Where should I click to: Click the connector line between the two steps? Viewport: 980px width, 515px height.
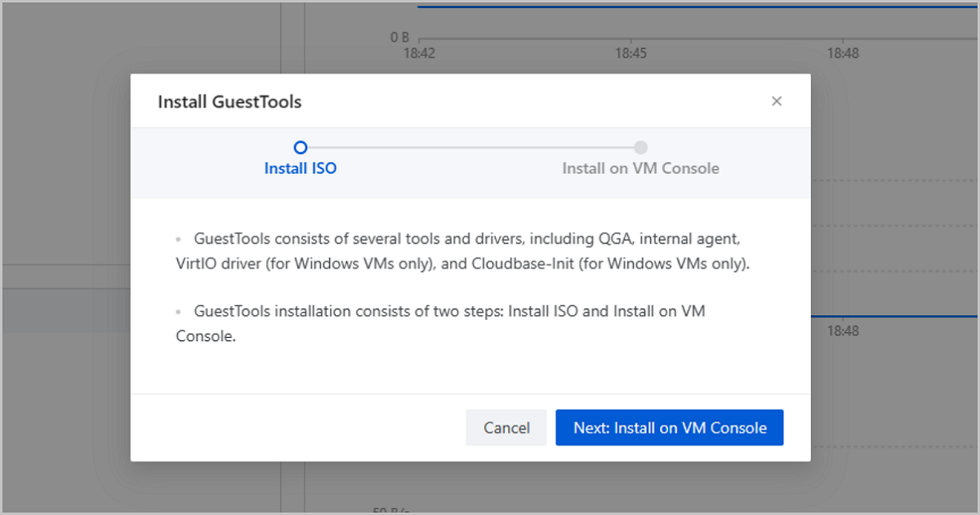point(470,148)
